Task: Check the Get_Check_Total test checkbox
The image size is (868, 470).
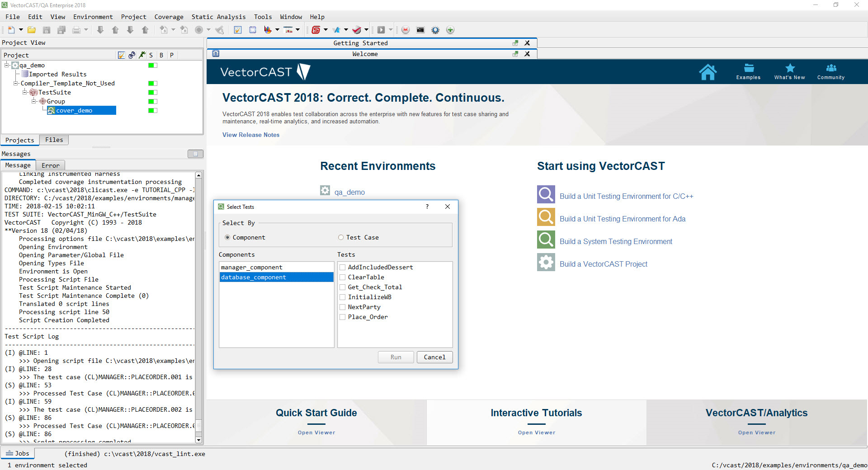Action: (343, 287)
